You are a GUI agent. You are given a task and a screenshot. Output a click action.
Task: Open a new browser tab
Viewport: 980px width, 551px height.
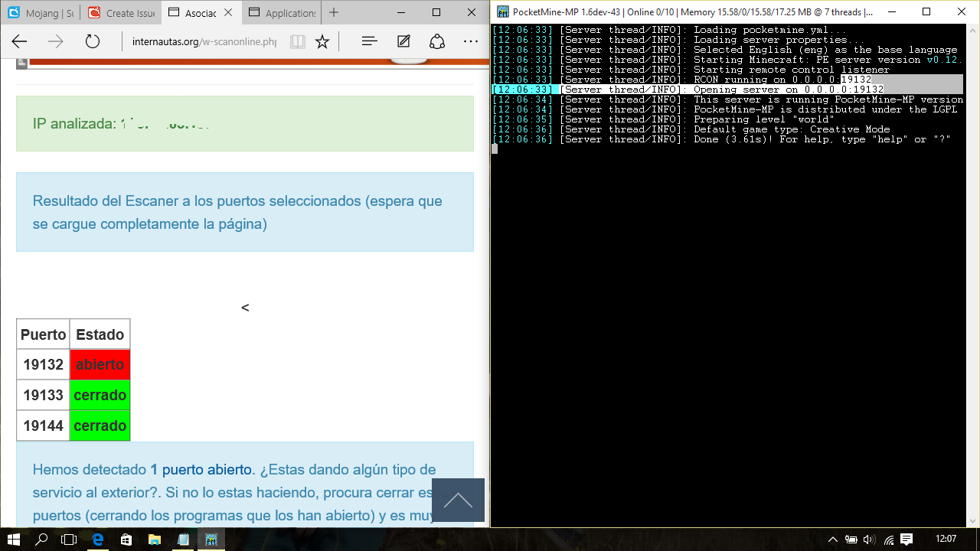pos(334,13)
